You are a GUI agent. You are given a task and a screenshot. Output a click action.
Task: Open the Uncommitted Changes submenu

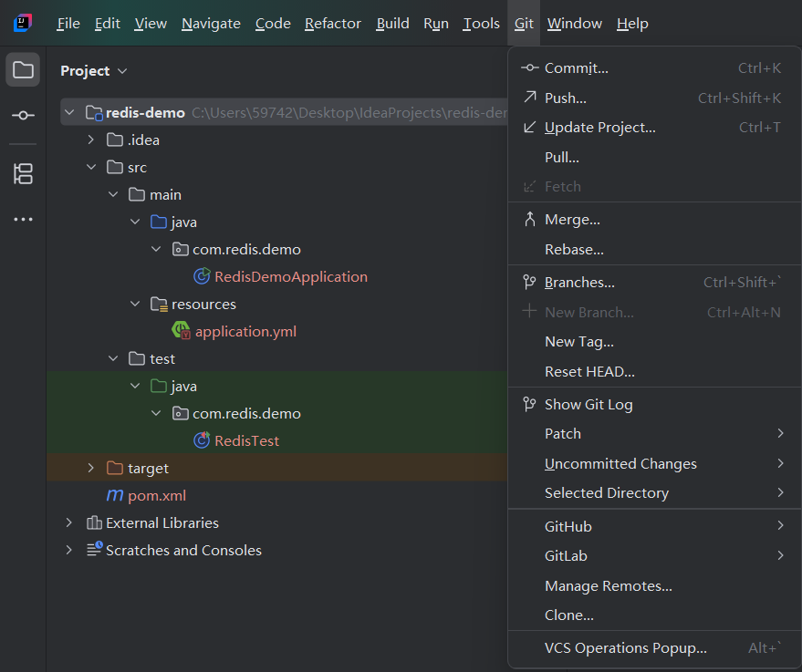point(654,463)
